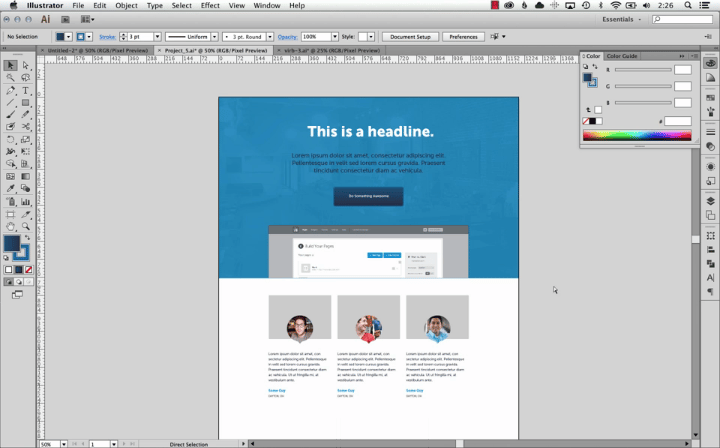Choose the Rectangle shape tool
Image resolution: width=720 pixels, height=448 pixels.
click(x=25, y=102)
